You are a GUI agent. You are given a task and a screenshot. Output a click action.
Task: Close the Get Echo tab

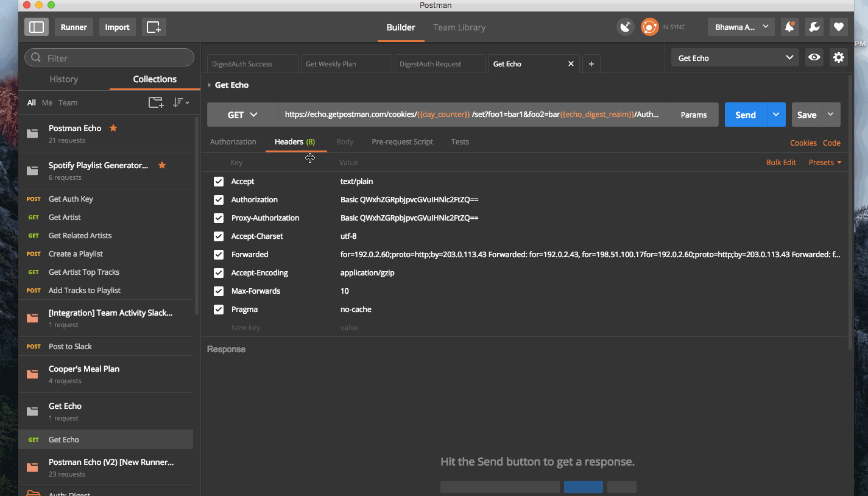(x=571, y=63)
